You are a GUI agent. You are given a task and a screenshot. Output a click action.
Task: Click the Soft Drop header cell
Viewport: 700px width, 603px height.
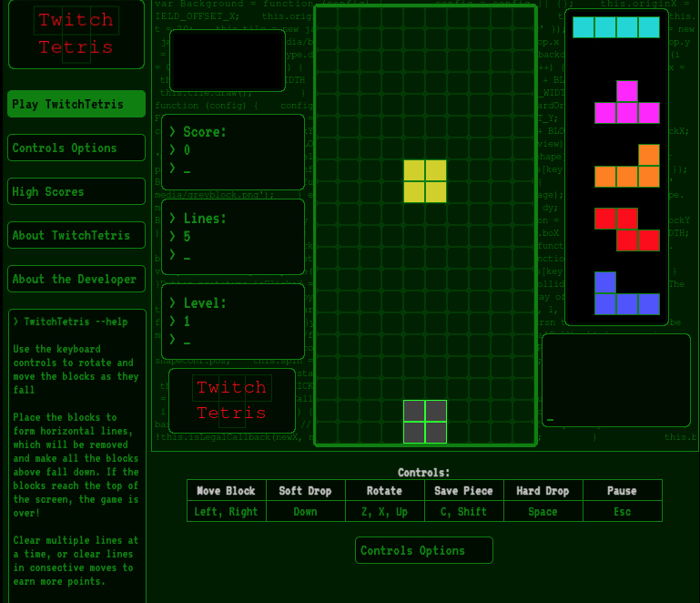306,490
